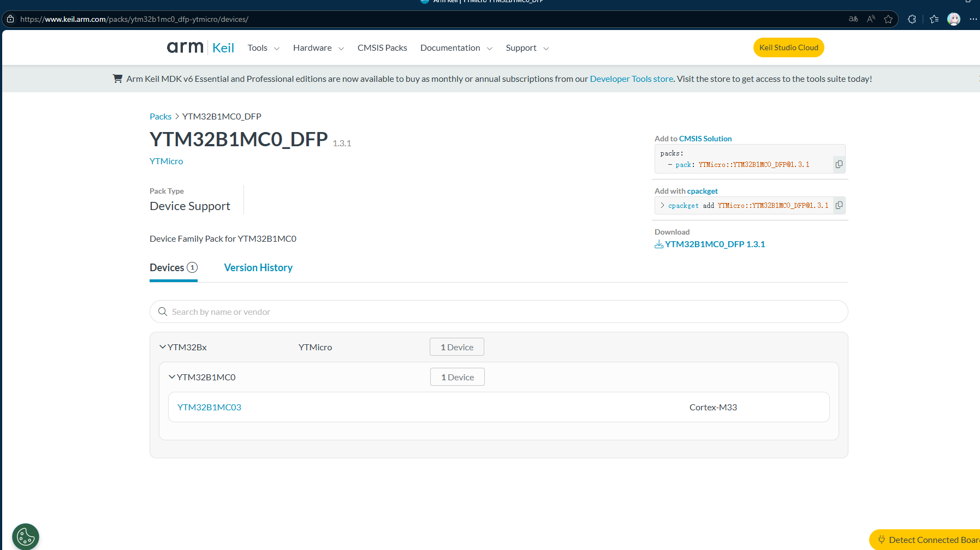Copy the CMSIS Solution pack snippet
Screen dimensions: 980x550
(839, 164)
